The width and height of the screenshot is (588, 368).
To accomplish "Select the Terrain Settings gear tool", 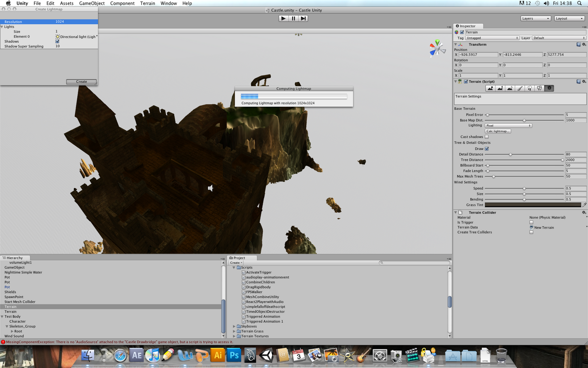I will (x=549, y=88).
